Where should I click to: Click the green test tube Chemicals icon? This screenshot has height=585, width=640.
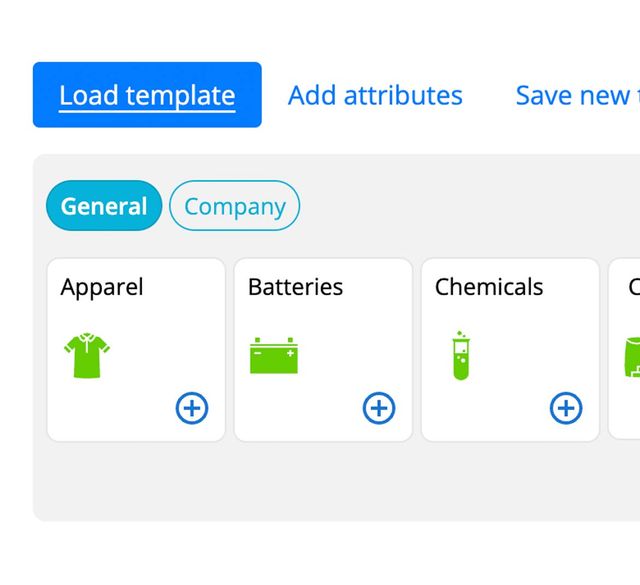tap(460, 355)
